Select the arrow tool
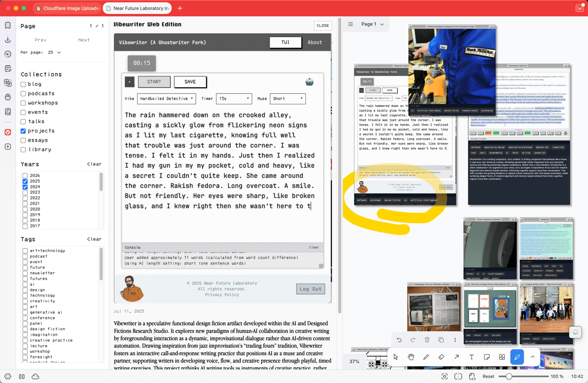This screenshot has height=383, width=588. pos(456,357)
